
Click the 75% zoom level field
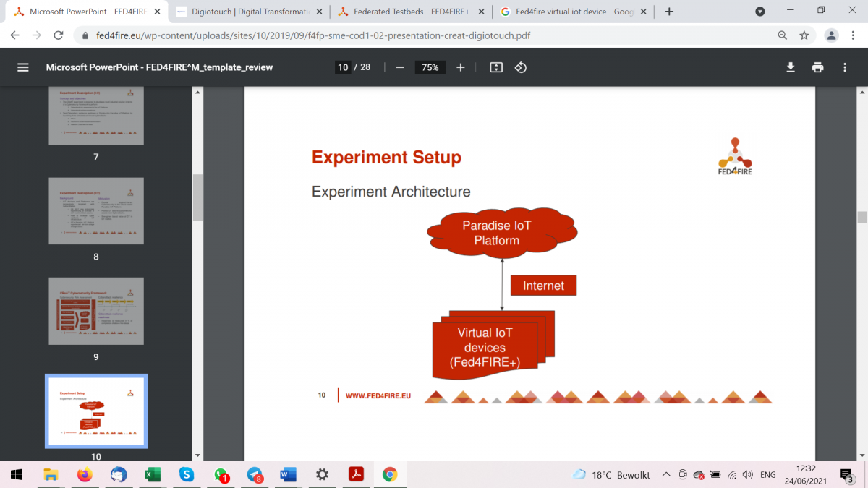(430, 67)
